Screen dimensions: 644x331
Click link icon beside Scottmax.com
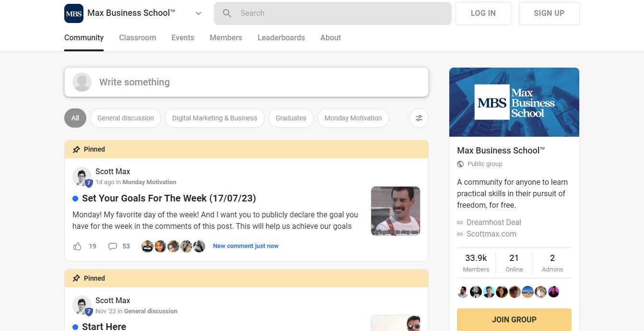pos(460,234)
